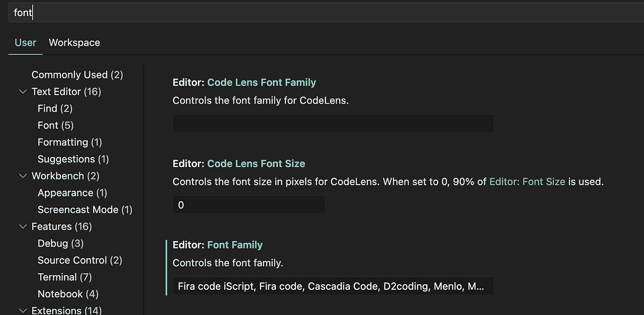This screenshot has width=644, height=315.
Task: Collapse the Extensions tree section
Action: 23,310
